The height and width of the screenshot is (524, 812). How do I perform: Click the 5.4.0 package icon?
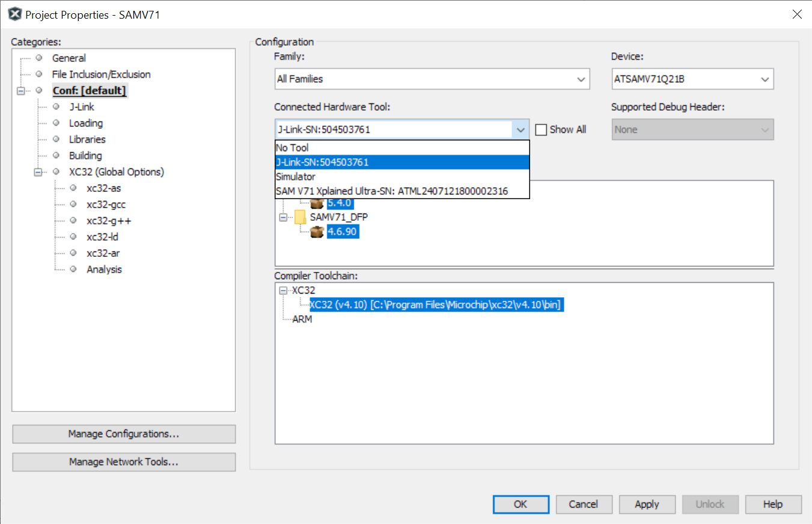(317, 203)
